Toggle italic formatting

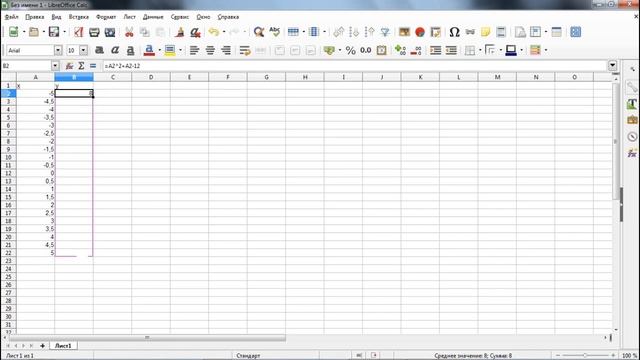point(115,50)
